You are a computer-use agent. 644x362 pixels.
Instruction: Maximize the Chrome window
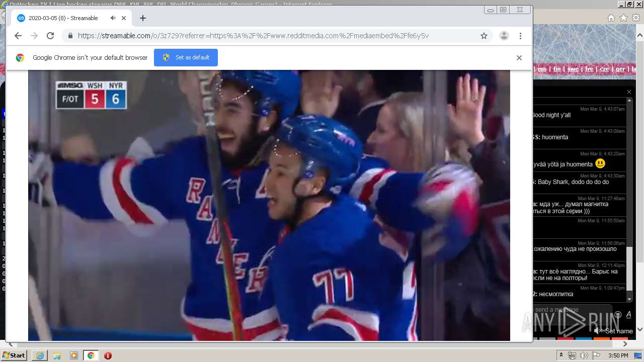click(503, 10)
